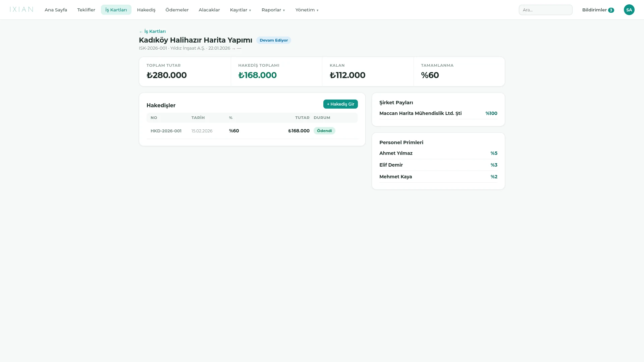The height and width of the screenshot is (362, 644).
Task: Click the Ödendi status badge
Action: pyautogui.click(x=324, y=131)
